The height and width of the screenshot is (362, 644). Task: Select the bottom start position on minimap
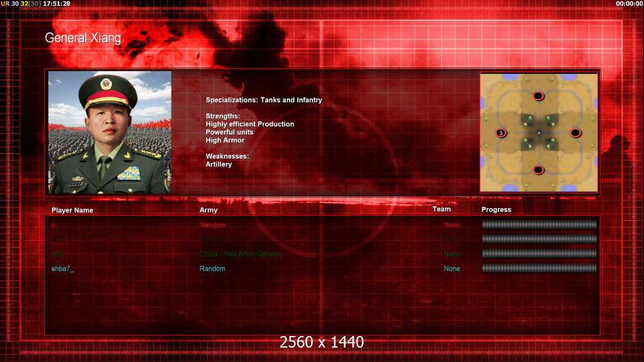[538, 170]
